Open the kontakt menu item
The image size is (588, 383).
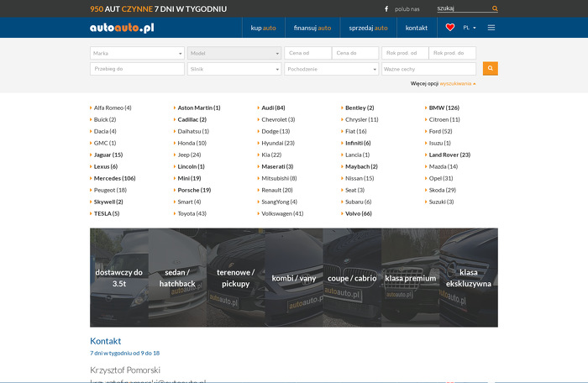coord(417,28)
